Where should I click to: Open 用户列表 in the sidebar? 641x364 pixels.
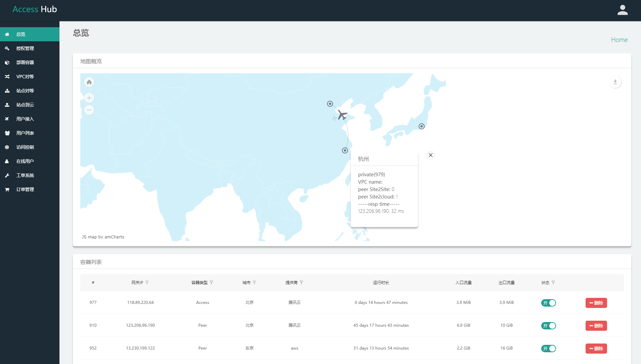[x=30, y=133]
